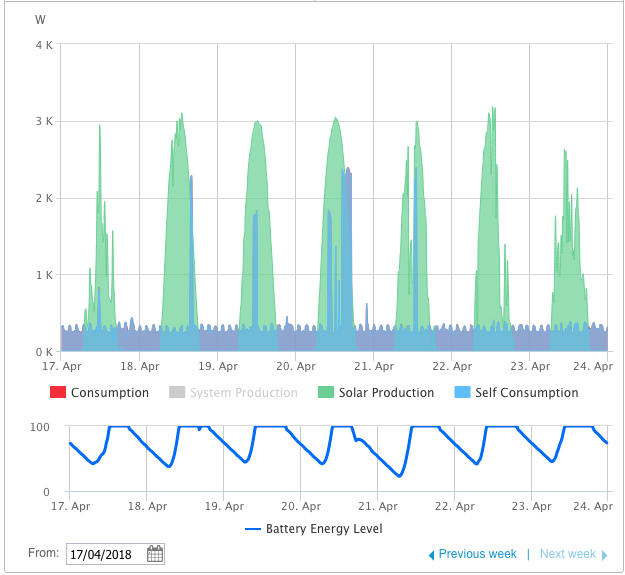The width and height of the screenshot is (625, 575).
Task: Open the calendar date picker icon
Action: click(155, 554)
